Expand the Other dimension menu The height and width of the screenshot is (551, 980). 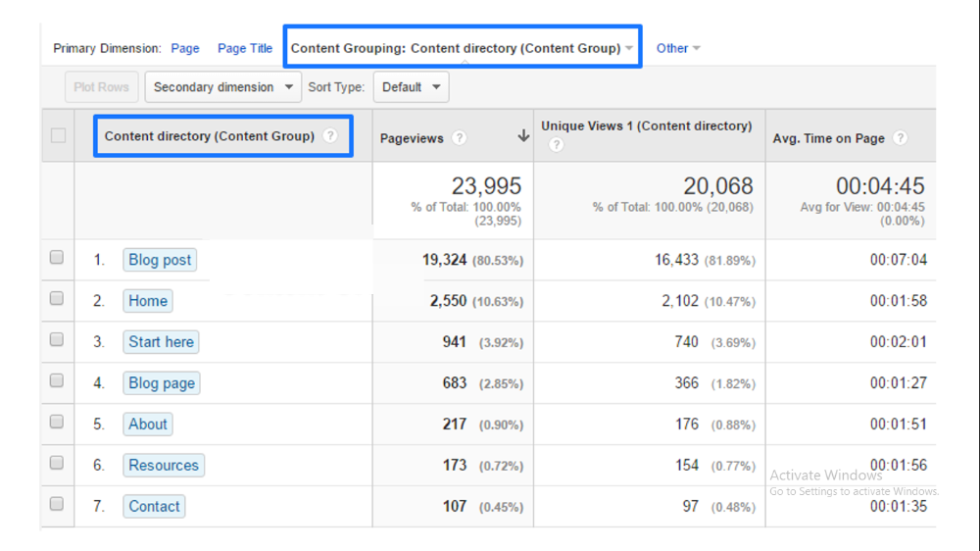pos(678,48)
